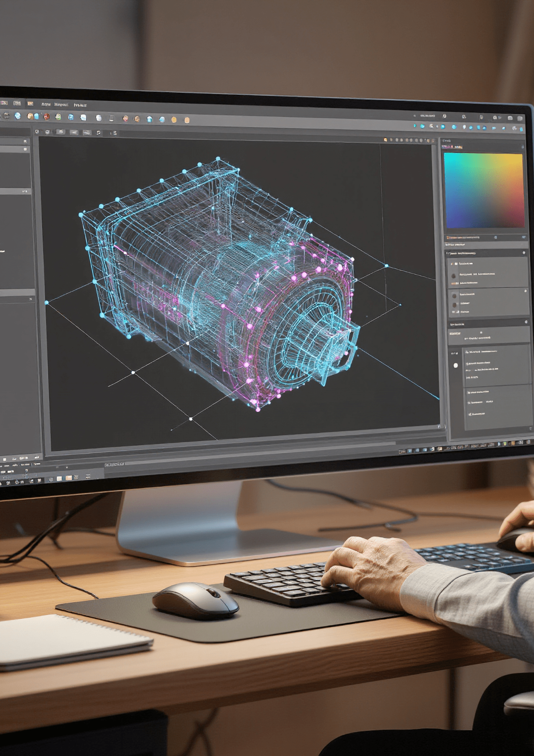Click the leftmost blue globe in the top toolbar
Viewport: 534px width, 756px height.
pyautogui.click(x=17, y=116)
